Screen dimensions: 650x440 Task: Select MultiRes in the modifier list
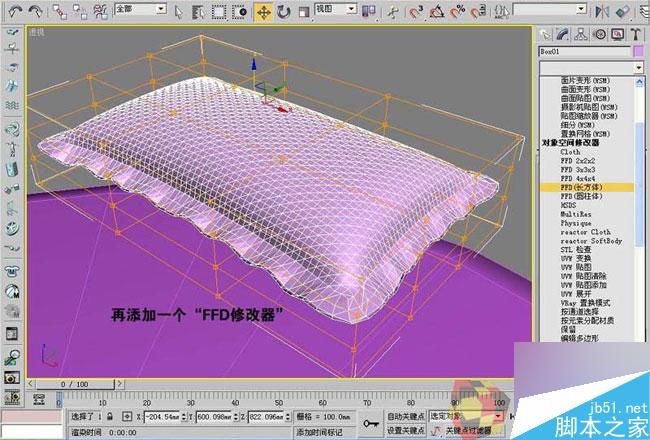(576, 214)
